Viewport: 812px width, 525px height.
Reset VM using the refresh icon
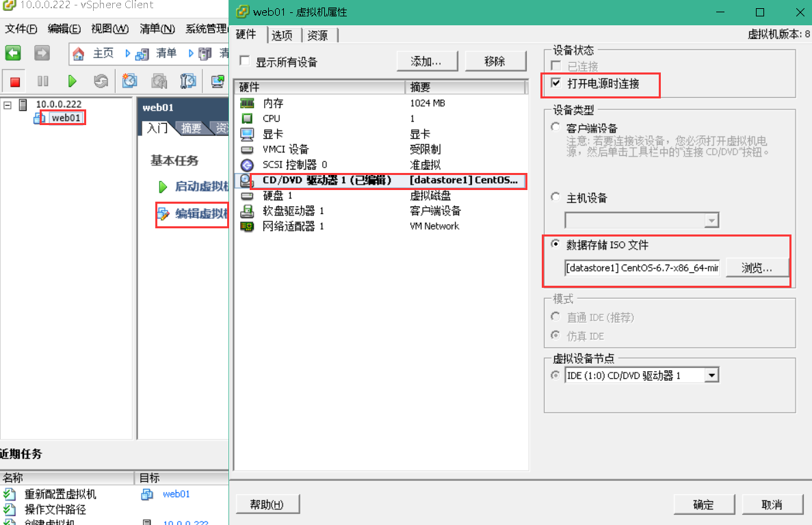101,81
